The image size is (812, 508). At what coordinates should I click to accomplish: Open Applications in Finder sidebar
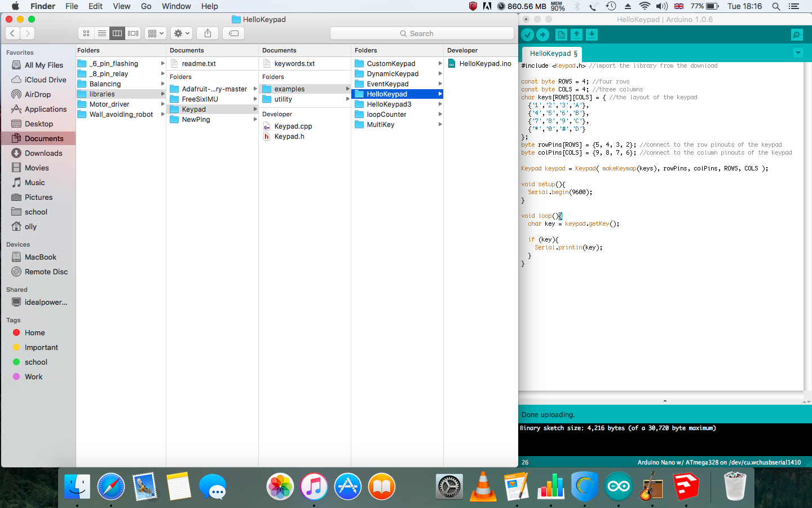click(38, 109)
